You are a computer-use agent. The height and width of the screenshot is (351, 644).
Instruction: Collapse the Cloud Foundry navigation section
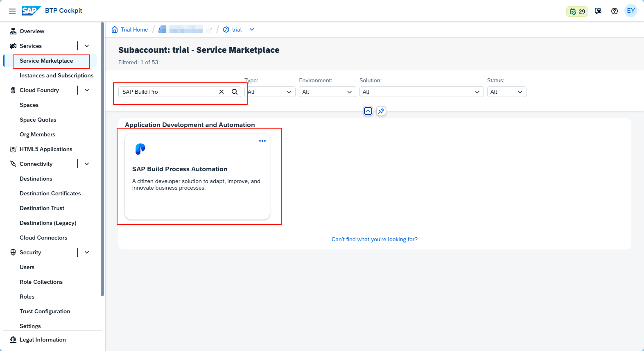coord(87,90)
